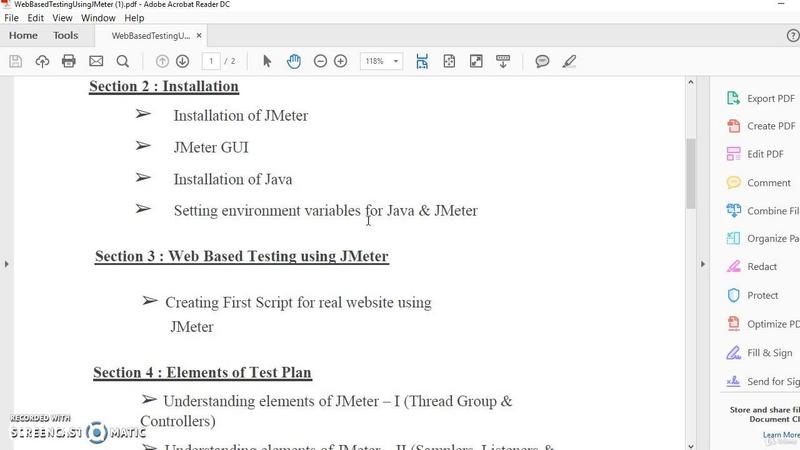Click 'Section 4 : Elements of Test Plan' heading
The width and height of the screenshot is (800, 450).
[x=202, y=372]
